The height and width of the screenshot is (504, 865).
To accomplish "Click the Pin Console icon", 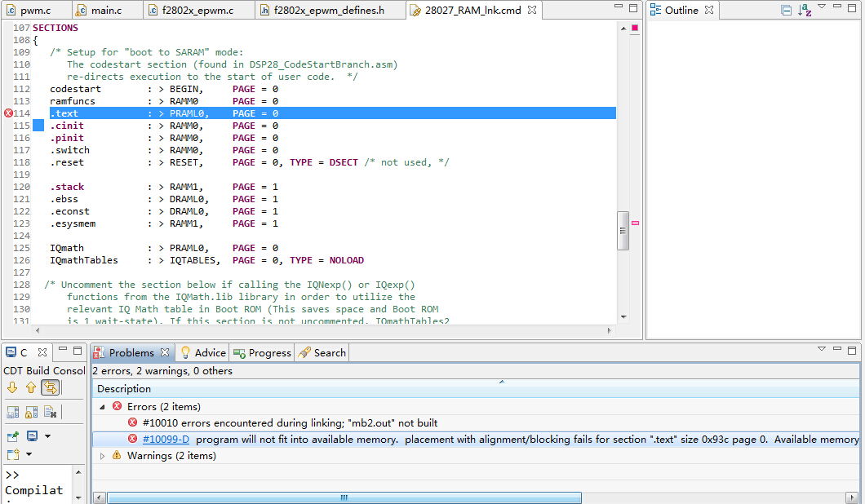I will pos(13,436).
